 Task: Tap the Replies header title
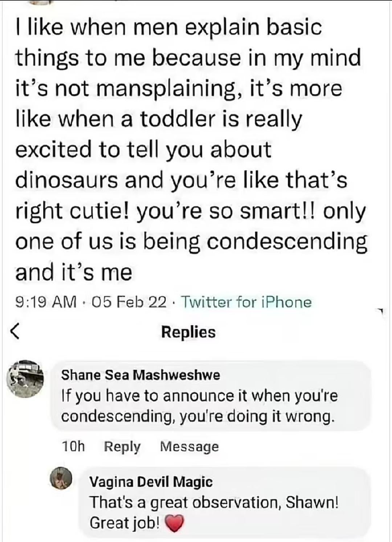(x=188, y=332)
